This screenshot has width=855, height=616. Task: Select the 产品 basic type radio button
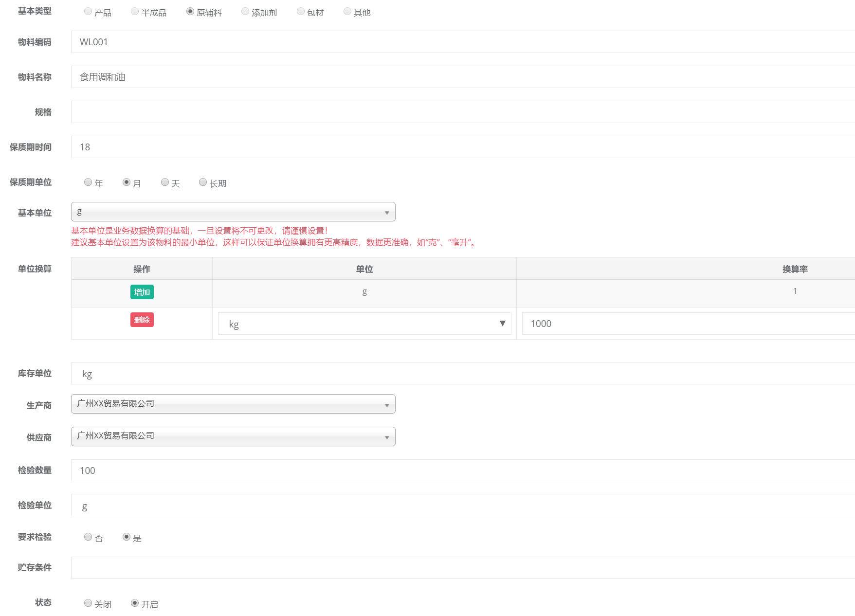pos(88,11)
